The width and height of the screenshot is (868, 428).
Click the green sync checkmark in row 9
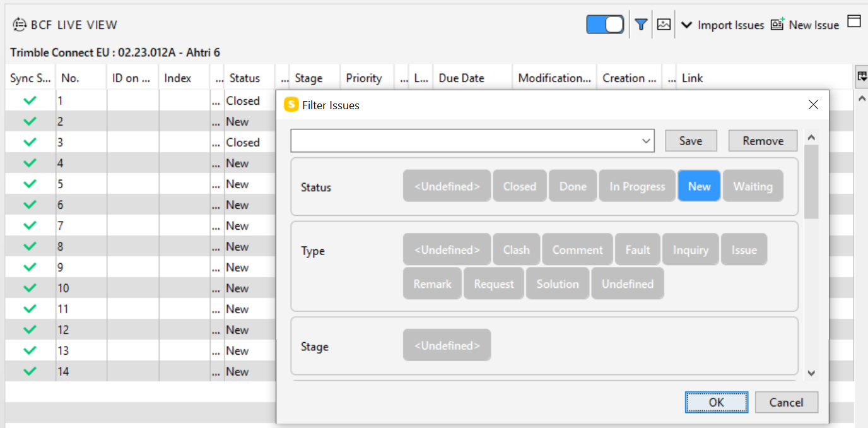point(30,267)
